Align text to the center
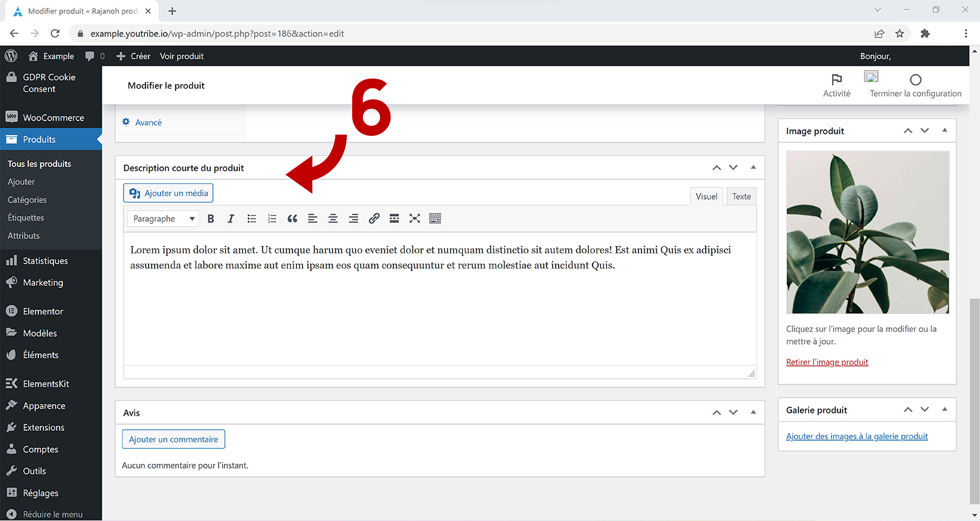The width and height of the screenshot is (980, 521). [x=333, y=218]
